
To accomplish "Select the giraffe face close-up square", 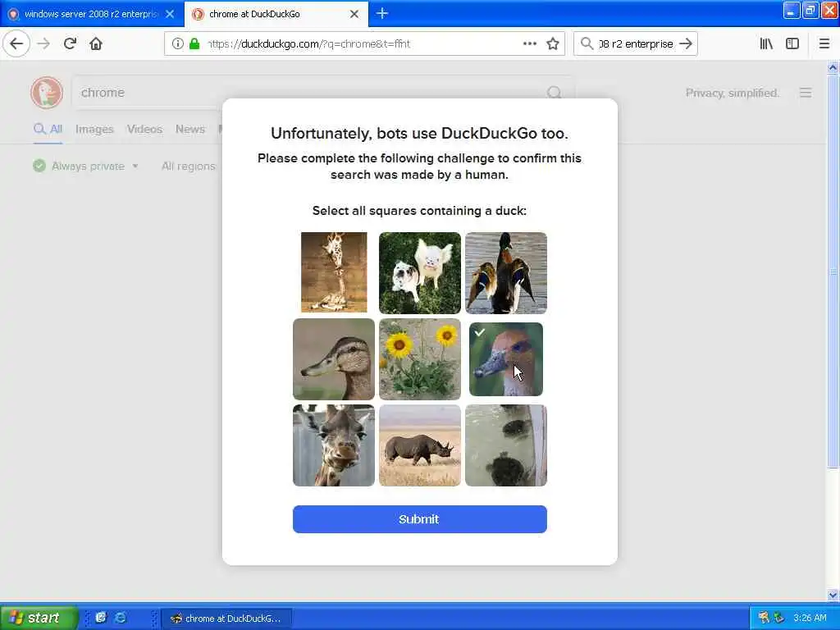I will (x=334, y=445).
